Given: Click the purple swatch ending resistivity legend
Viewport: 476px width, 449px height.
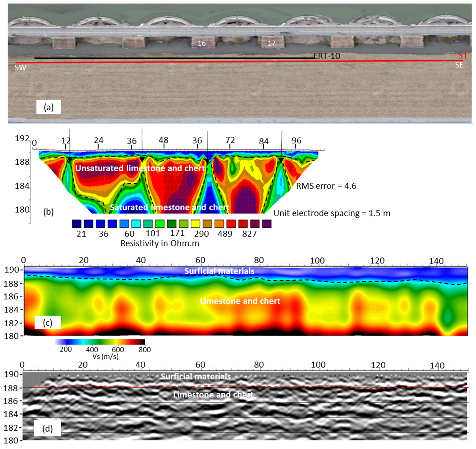Looking at the screenshot, I should pyautogui.click(x=267, y=224).
